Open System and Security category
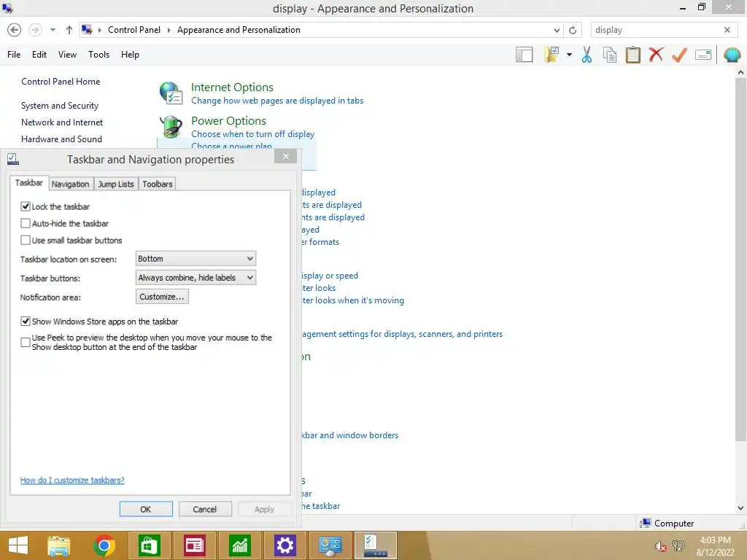747x560 pixels. pos(60,106)
